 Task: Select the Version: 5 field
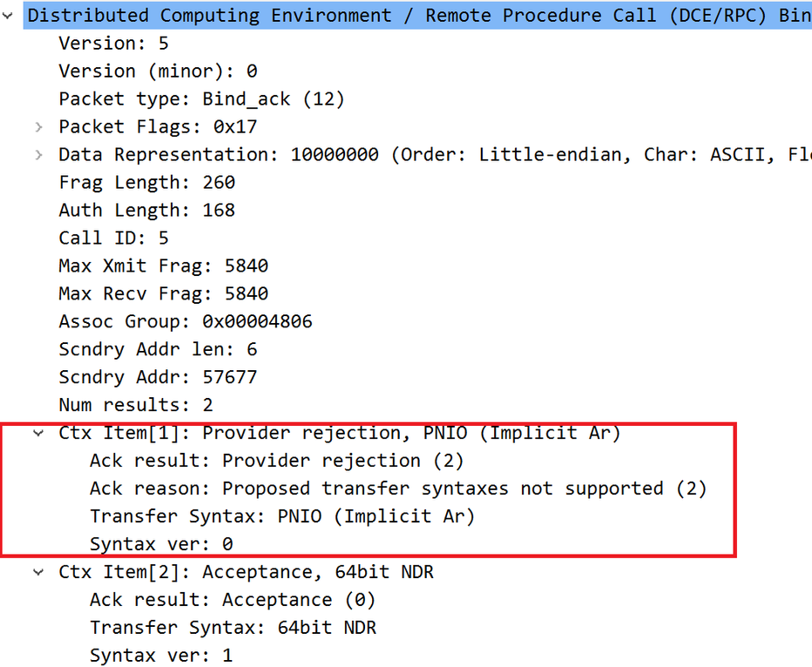coord(113,44)
